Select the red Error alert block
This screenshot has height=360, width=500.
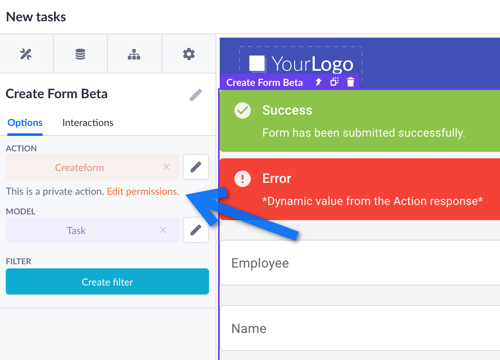coord(360,189)
